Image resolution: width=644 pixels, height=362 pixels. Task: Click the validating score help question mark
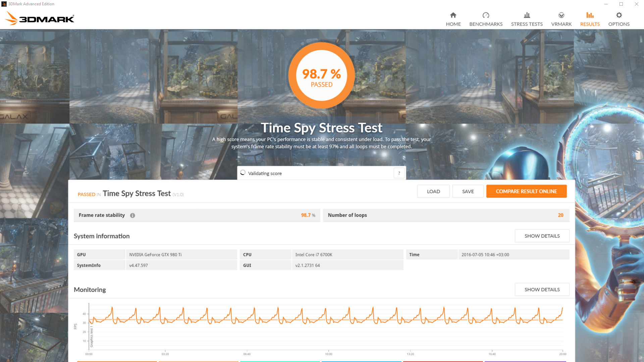pyautogui.click(x=399, y=173)
